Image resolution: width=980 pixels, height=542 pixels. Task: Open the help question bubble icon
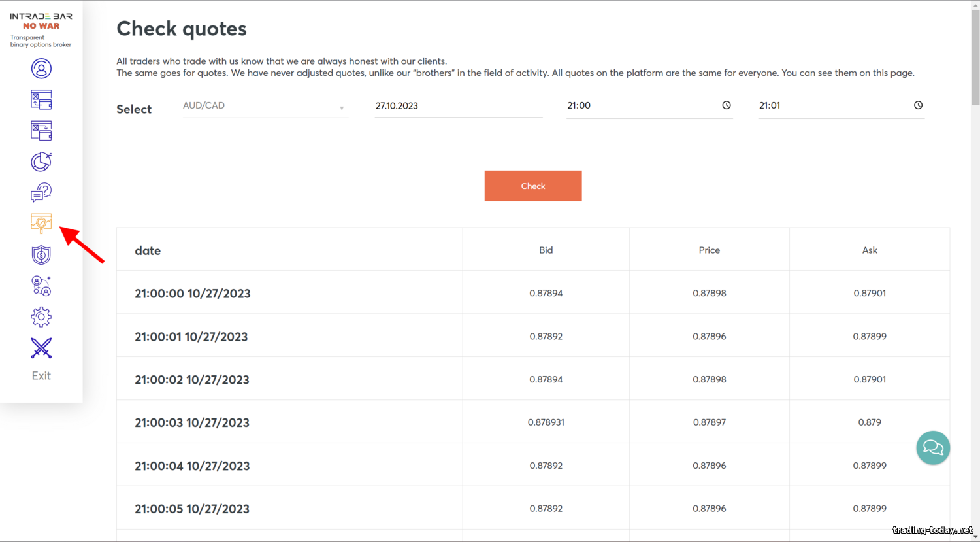41,192
